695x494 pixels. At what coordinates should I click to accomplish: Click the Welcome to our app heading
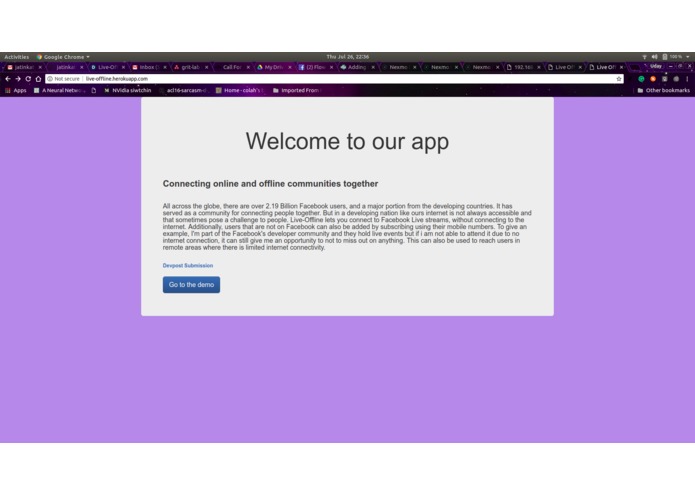pyautogui.click(x=348, y=141)
